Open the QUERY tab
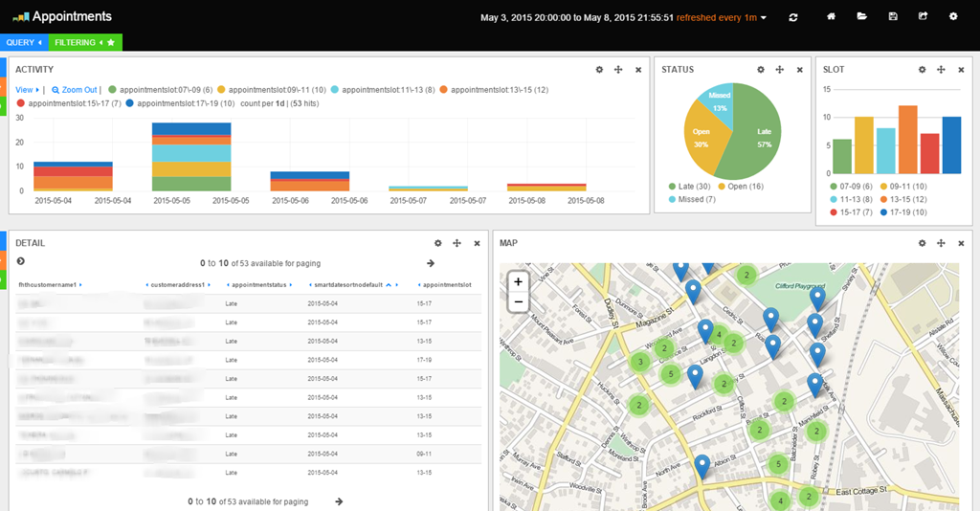980x511 pixels. 23,43
